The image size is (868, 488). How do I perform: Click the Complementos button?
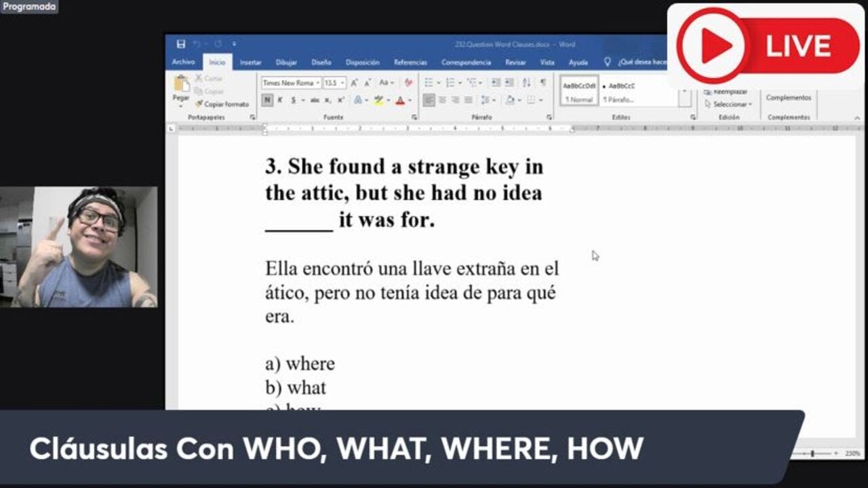(789, 98)
